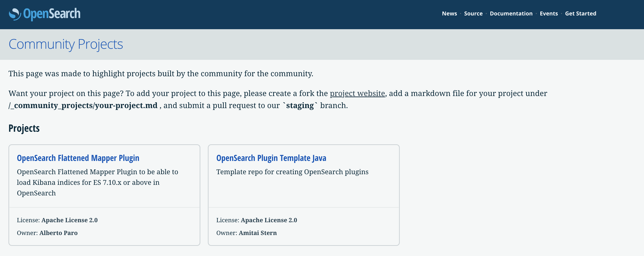Click the OpenSearch logo
The image size is (644, 256).
45,14
